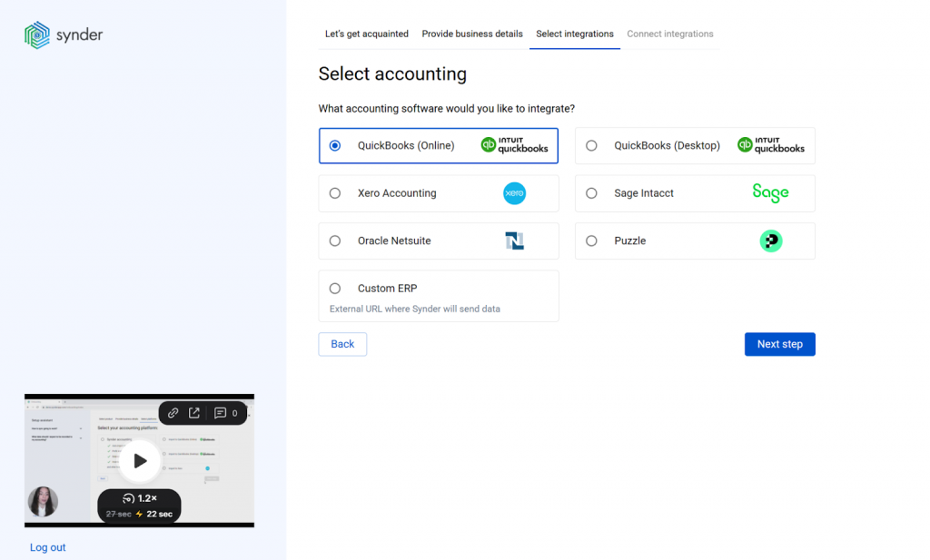The width and height of the screenshot is (930, 560).
Task: Switch to Provide business details tab
Action: coord(472,34)
